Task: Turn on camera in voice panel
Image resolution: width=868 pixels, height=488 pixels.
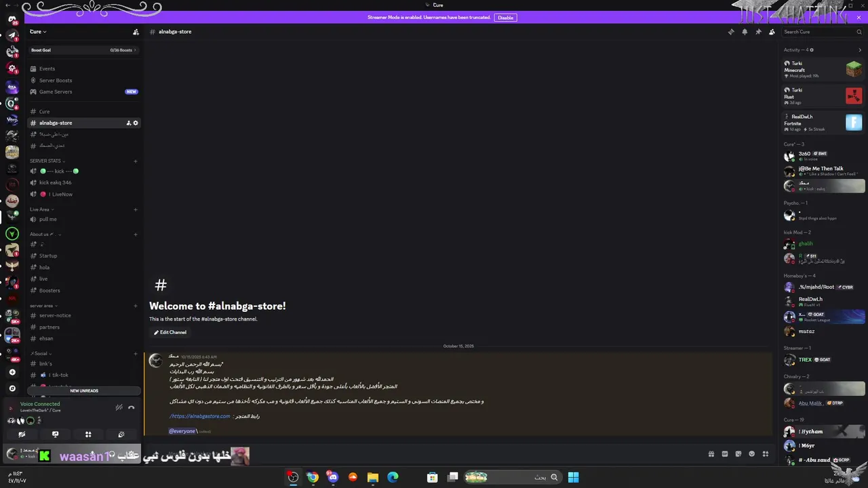Action: pos(22,434)
